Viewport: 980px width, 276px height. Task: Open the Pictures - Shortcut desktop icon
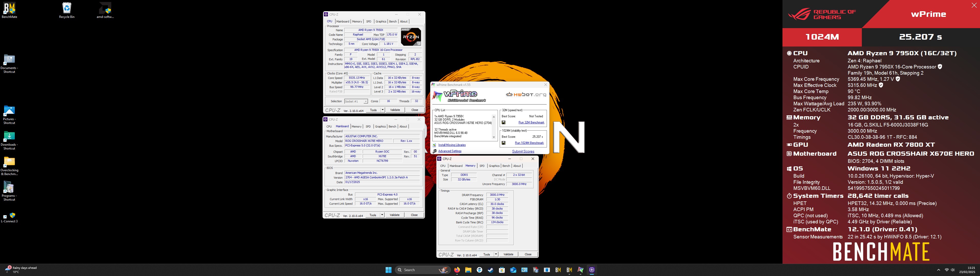pyautogui.click(x=9, y=115)
